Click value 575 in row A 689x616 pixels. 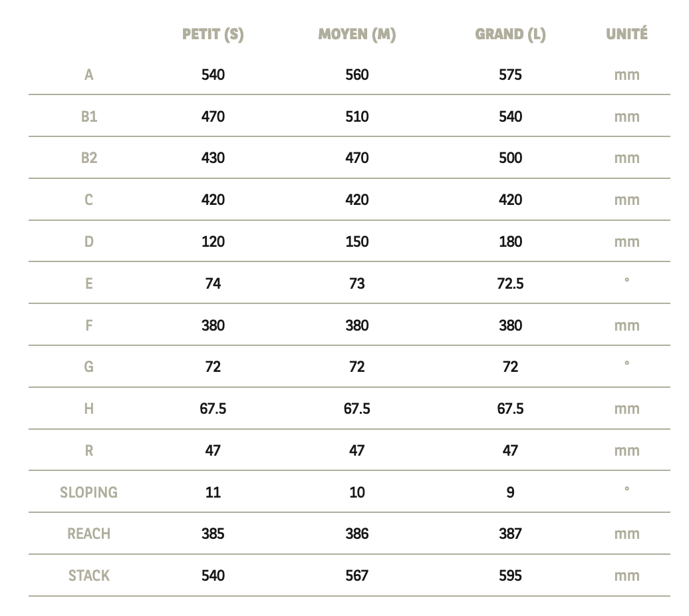[510, 75]
